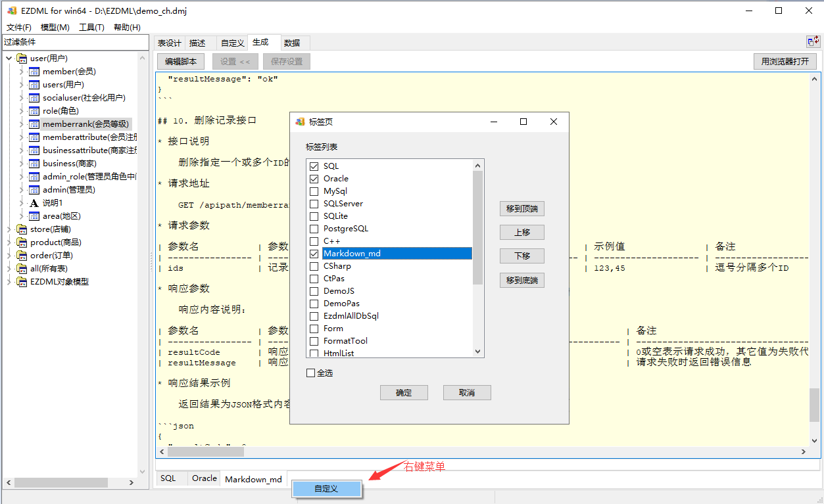Expand the EZDML对象模型 tree node

(9, 282)
